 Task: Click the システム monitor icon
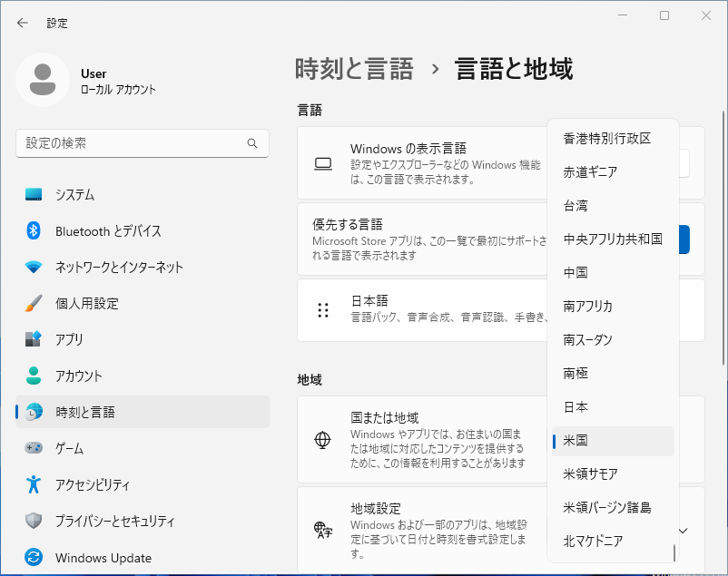pyautogui.click(x=34, y=194)
